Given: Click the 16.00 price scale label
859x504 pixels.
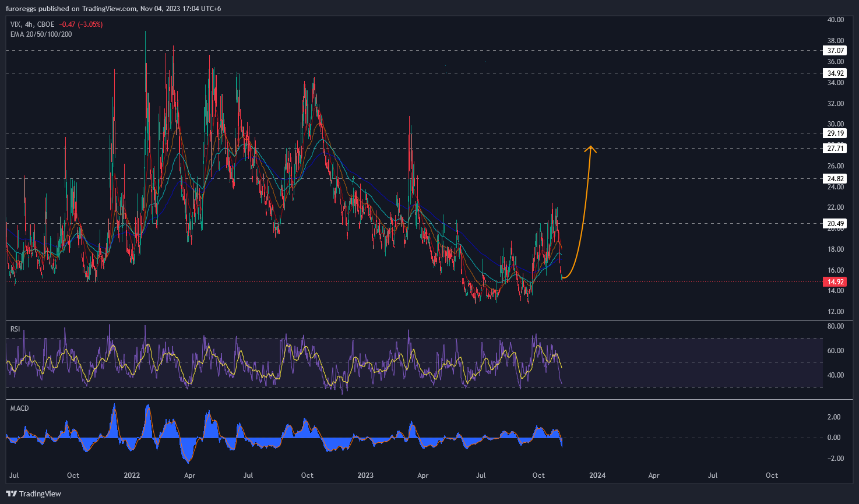Looking at the screenshot, I should tap(836, 270).
